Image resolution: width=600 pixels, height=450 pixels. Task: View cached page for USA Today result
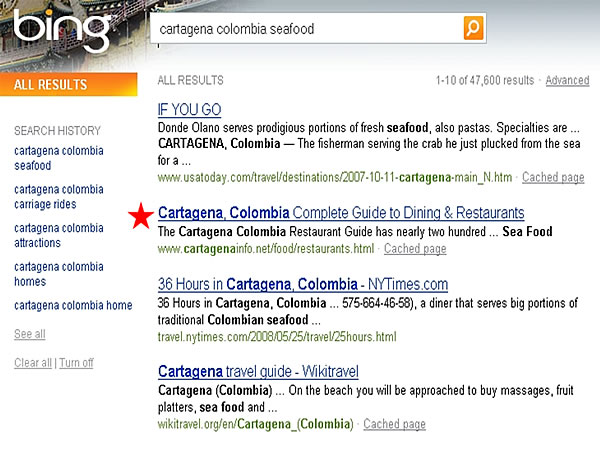[553, 177]
